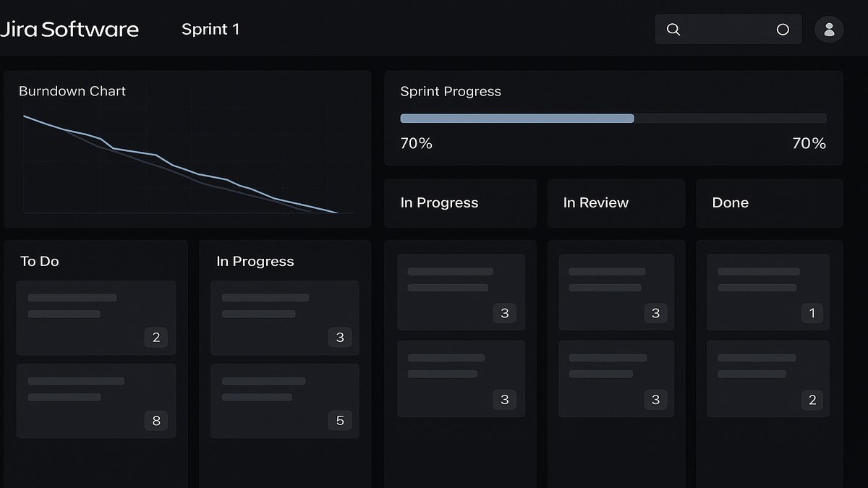
Task: Click the To Do column header
Action: tap(40, 261)
